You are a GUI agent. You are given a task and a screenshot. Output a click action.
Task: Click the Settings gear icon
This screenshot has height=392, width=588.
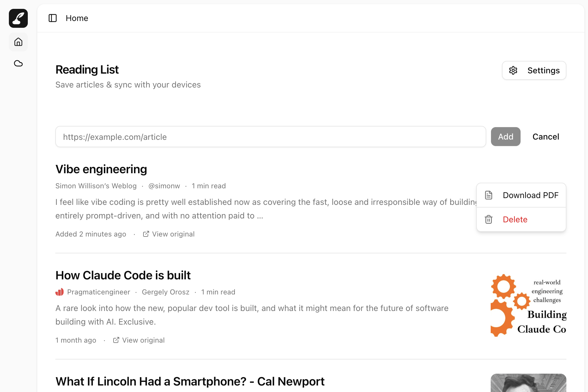(x=513, y=70)
